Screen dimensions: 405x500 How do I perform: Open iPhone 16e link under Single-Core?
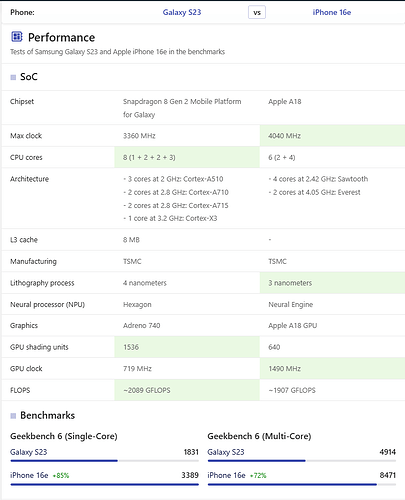pos(29,475)
